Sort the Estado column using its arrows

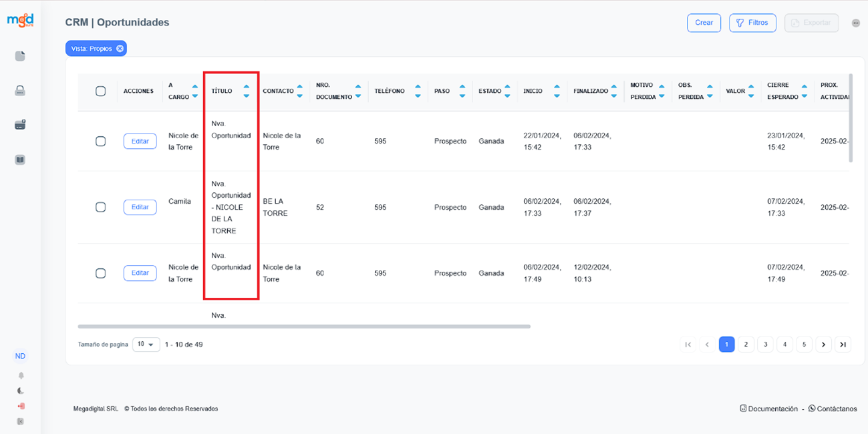[508, 91]
